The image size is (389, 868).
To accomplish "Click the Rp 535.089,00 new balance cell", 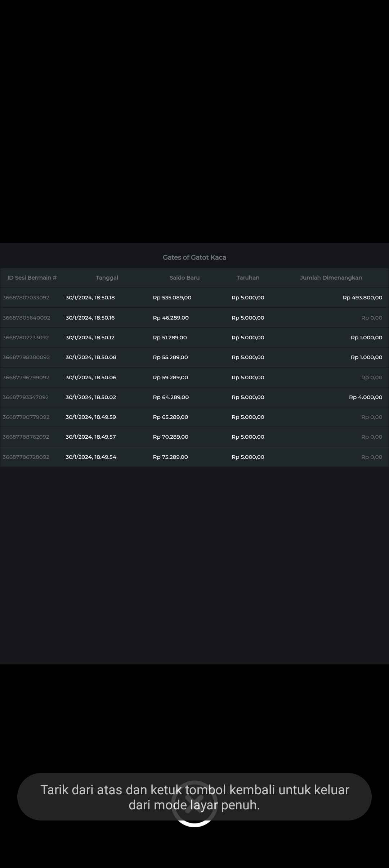I will [172, 298].
